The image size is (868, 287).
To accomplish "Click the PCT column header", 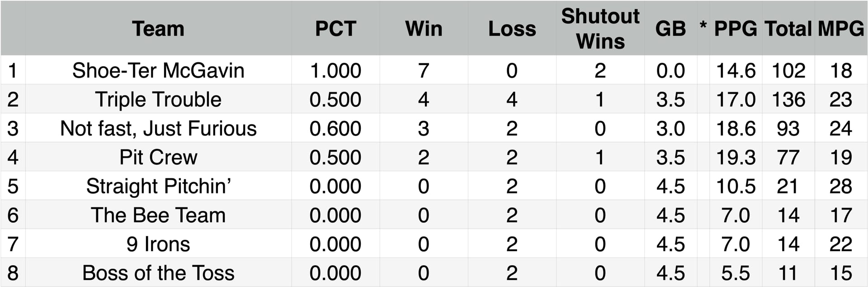I will pyautogui.click(x=335, y=29).
